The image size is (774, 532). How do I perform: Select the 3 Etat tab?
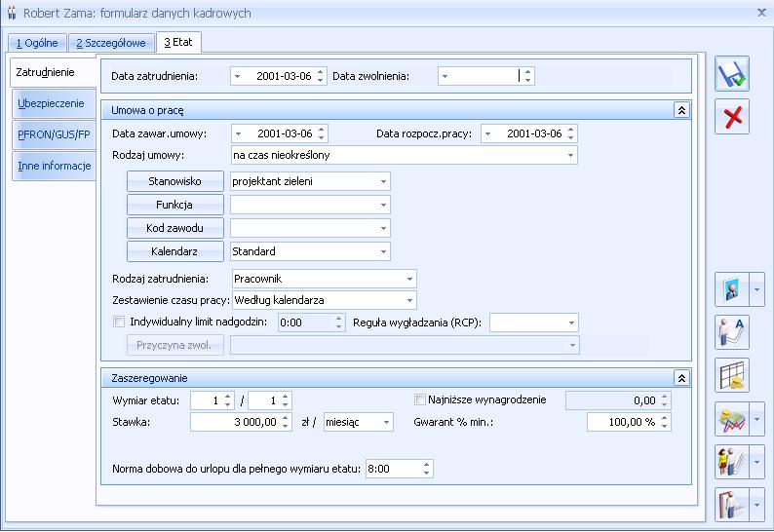pyautogui.click(x=178, y=42)
